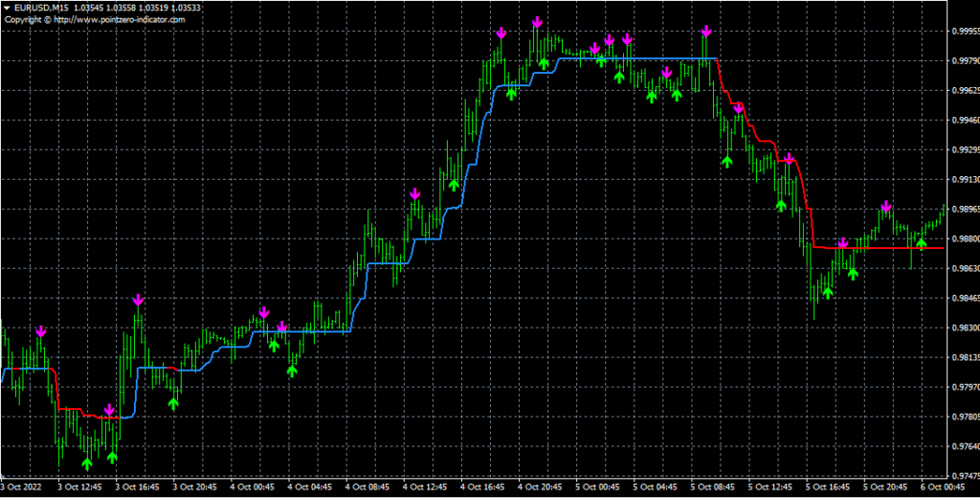
Task: Click the 3 Oct 2022 date label
Action: [x=24, y=488]
